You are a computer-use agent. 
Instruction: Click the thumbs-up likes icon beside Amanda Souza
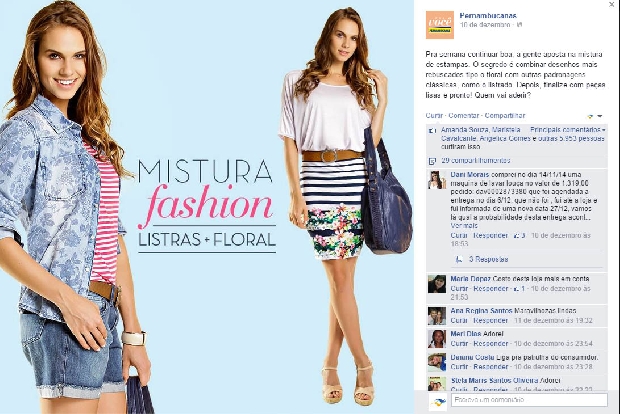click(x=433, y=130)
